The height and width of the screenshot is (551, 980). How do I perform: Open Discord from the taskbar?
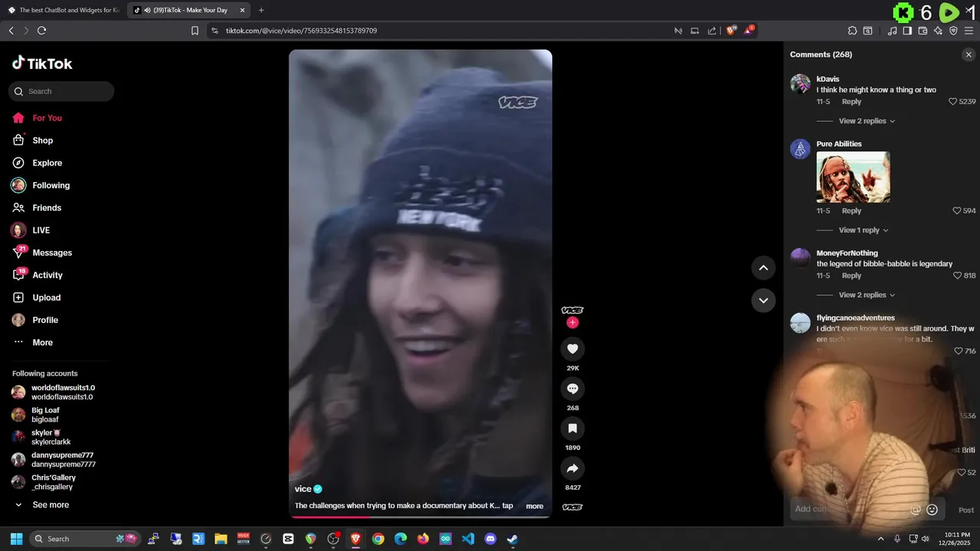pyautogui.click(x=490, y=539)
